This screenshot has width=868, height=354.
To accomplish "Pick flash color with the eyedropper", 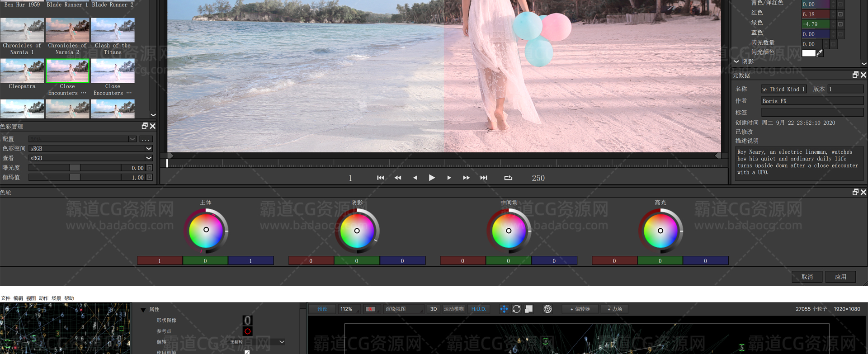I will [x=820, y=53].
